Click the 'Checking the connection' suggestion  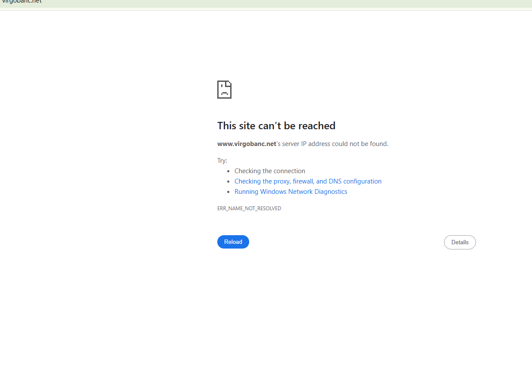pos(270,171)
